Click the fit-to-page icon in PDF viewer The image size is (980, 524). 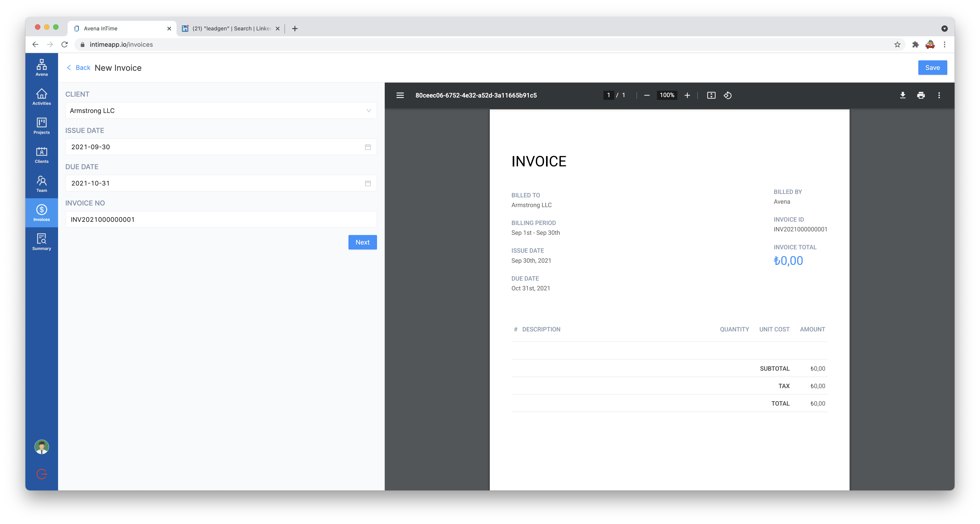coord(711,95)
